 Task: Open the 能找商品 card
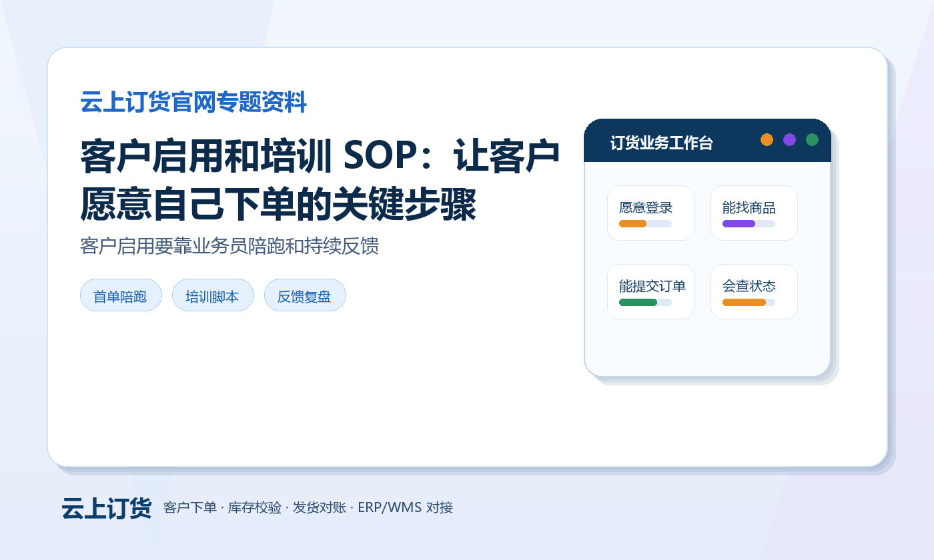point(754,213)
